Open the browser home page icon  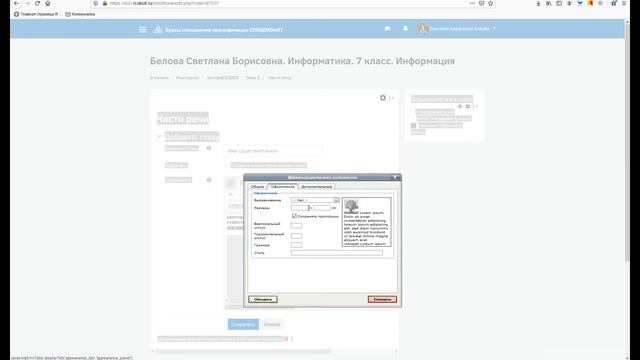[48, 3]
